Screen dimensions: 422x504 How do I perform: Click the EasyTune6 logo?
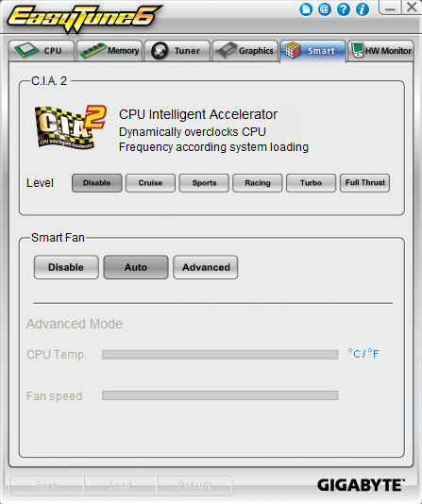tap(84, 18)
